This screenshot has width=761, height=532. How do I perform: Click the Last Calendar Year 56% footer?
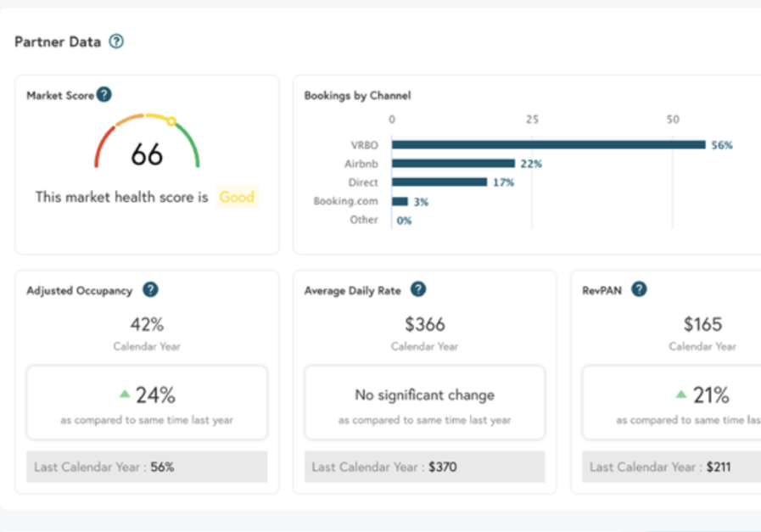[x=147, y=467]
